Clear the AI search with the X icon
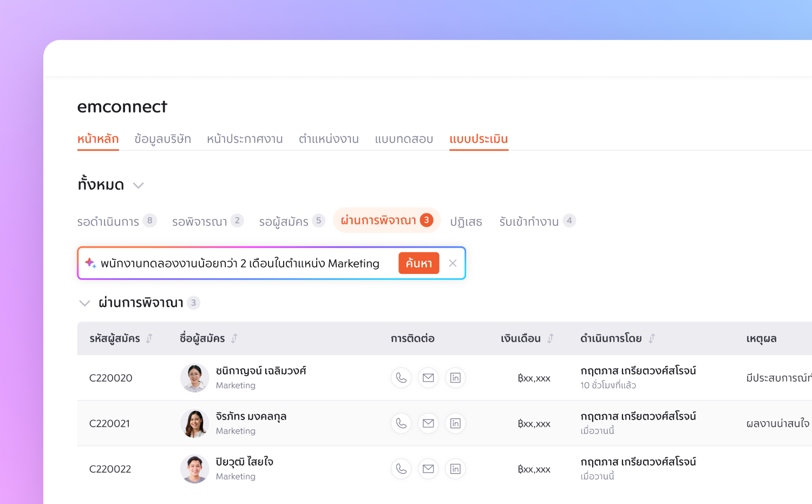This screenshot has width=812, height=504. (453, 263)
